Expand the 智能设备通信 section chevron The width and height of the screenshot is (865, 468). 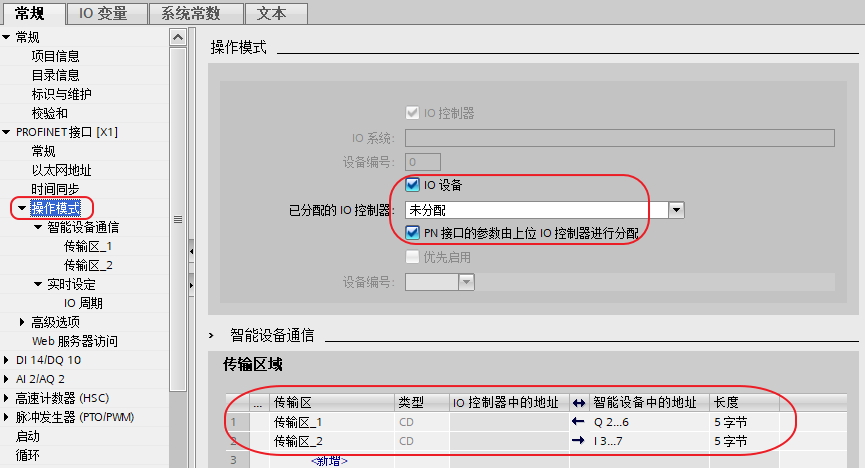[211, 335]
